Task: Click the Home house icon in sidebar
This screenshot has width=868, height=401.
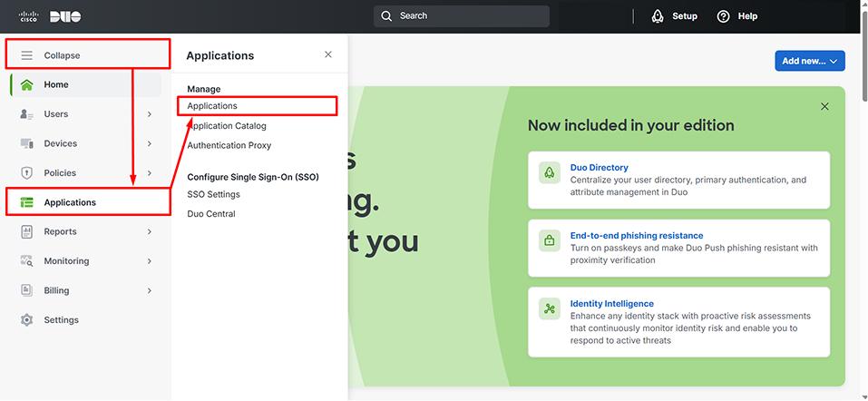Action: (27, 84)
